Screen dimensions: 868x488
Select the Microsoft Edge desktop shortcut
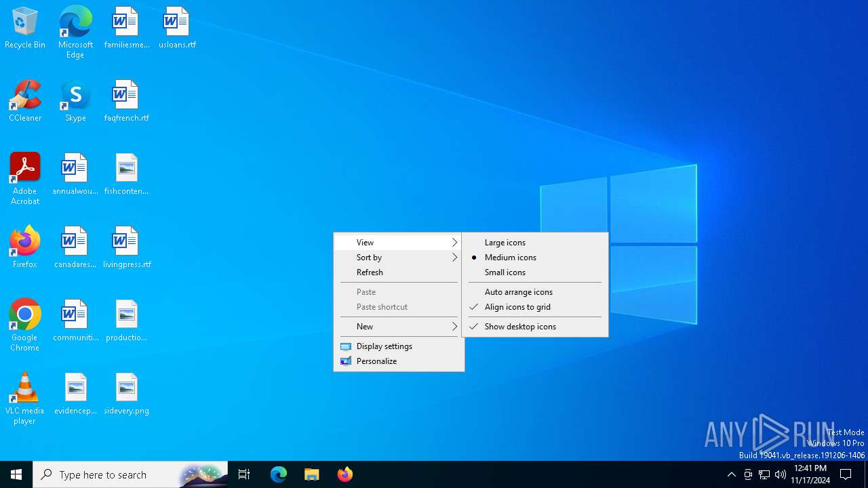click(75, 32)
